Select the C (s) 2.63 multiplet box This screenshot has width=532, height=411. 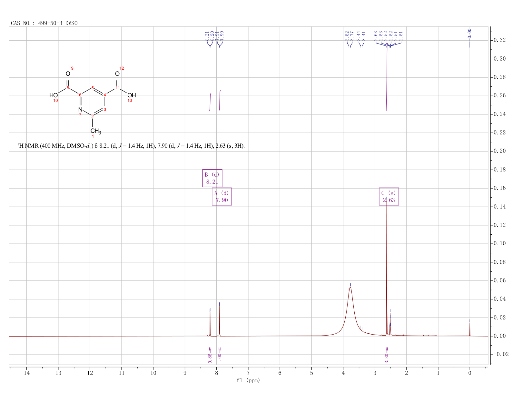point(389,196)
